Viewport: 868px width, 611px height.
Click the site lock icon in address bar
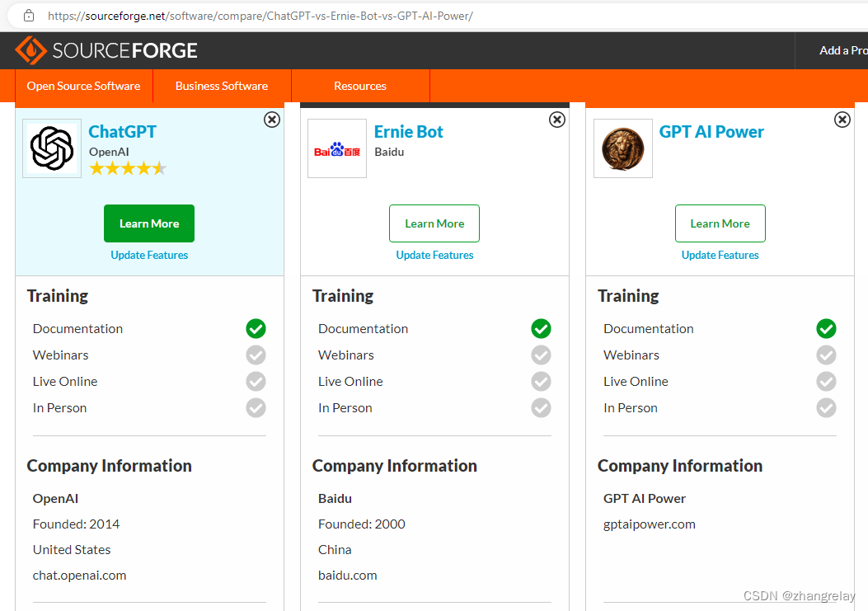[29, 16]
